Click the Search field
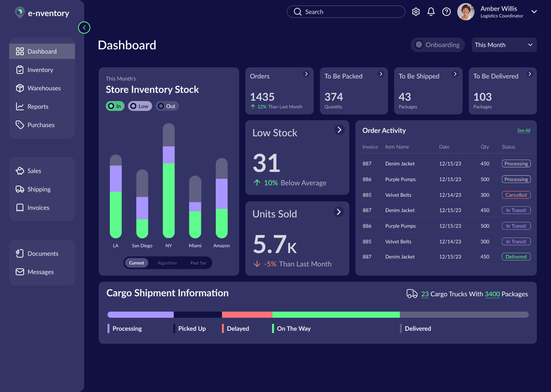 tap(346, 12)
